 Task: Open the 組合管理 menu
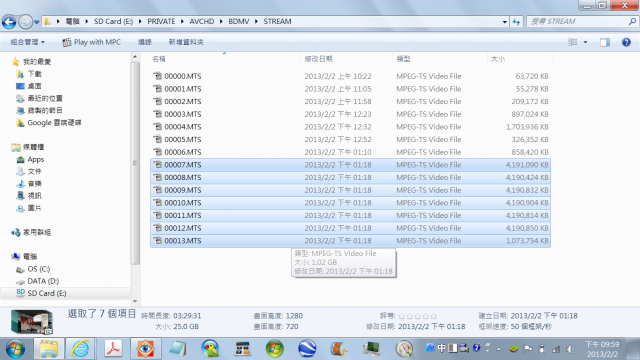[x=27, y=42]
